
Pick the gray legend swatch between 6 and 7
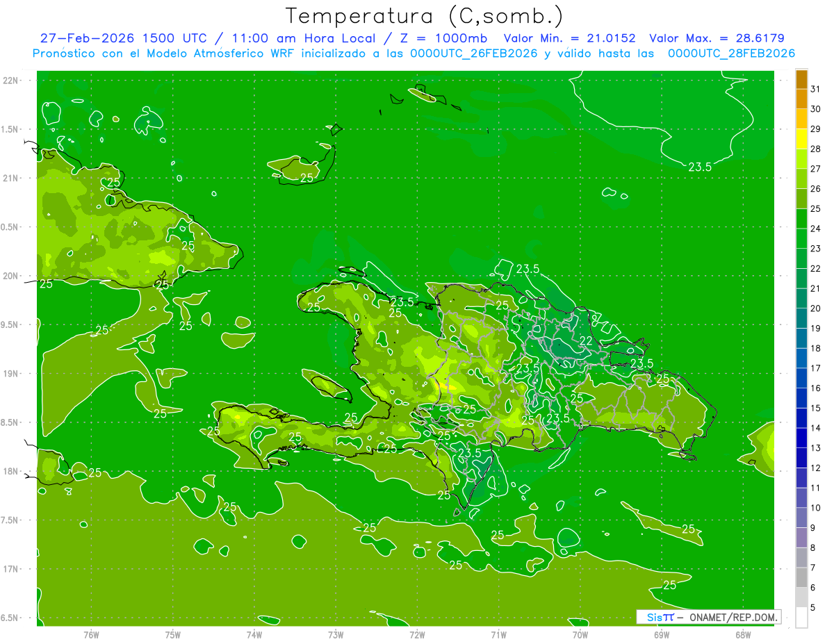[801, 577]
